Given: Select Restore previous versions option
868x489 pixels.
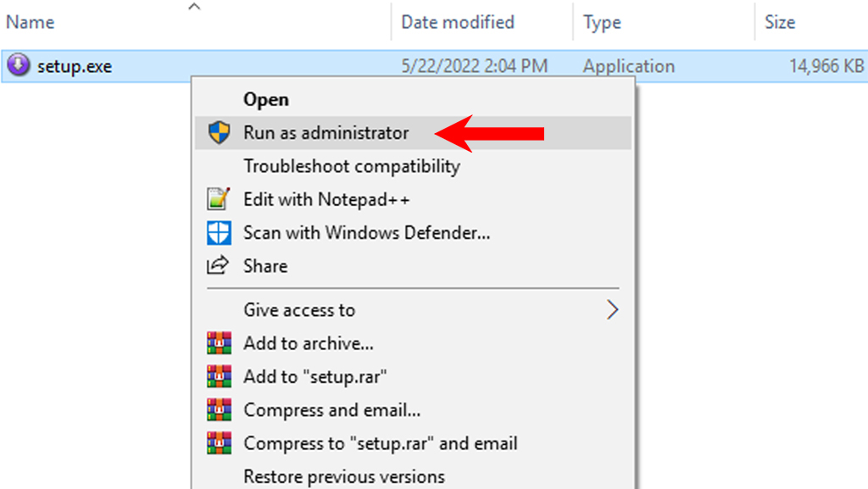Looking at the screenshot, I should 343,476.
